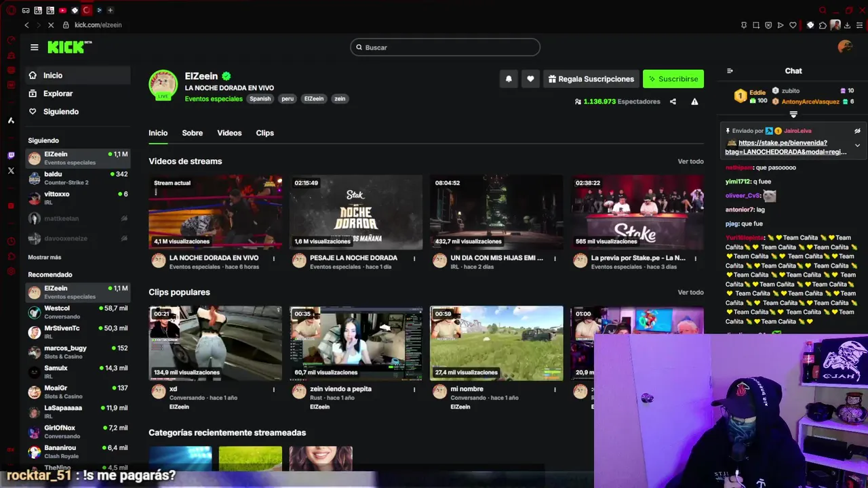The image size is (868, 488).
Task: Open options menu for PESAJE LA NOCHE DORADA
Action: (414, 258)
